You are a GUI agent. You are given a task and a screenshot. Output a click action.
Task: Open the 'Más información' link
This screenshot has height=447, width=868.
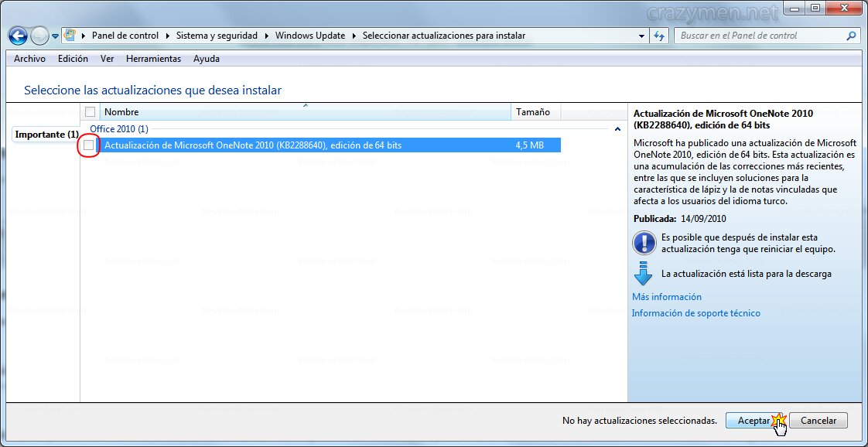click(667, 297)
